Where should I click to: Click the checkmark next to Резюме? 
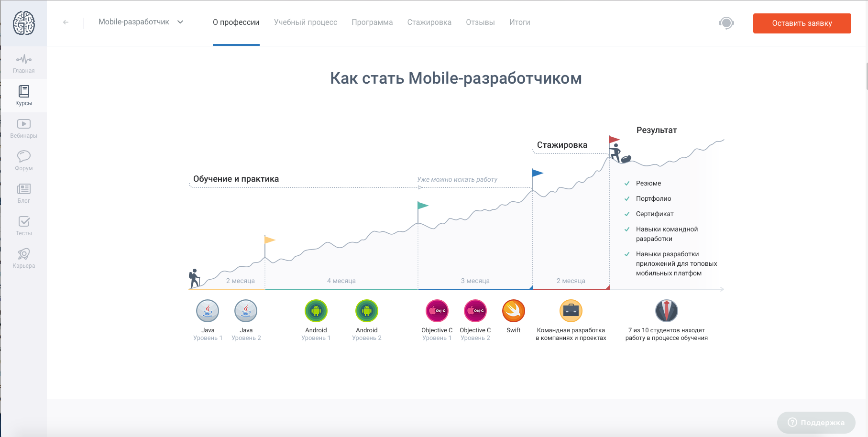point(627,184)
